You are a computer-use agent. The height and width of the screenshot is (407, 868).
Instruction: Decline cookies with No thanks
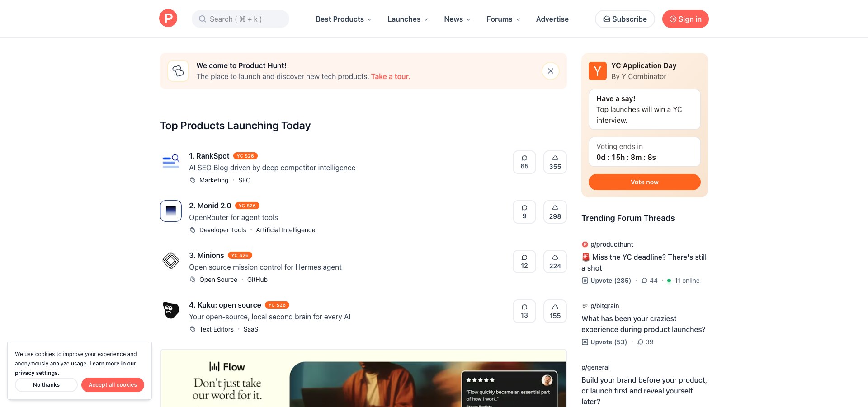pos(46,385)
